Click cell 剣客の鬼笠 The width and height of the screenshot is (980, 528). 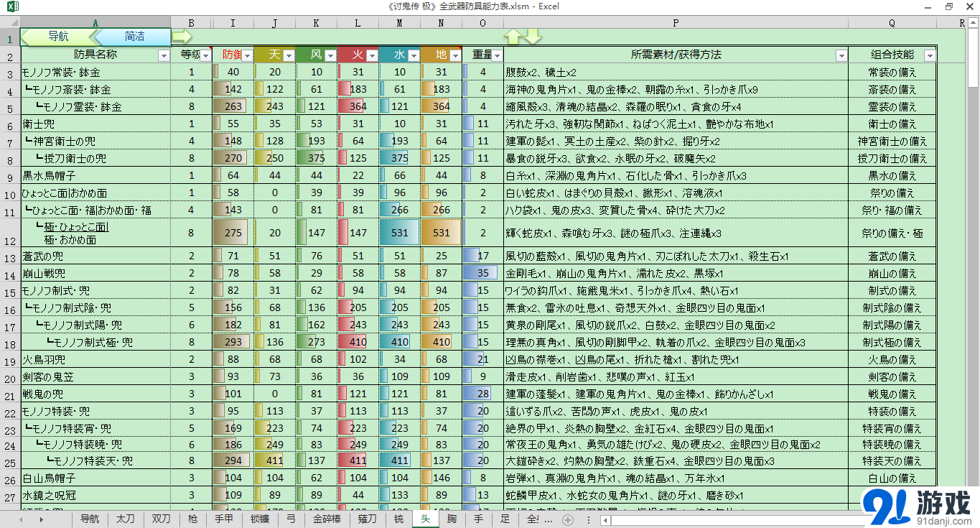95,377
